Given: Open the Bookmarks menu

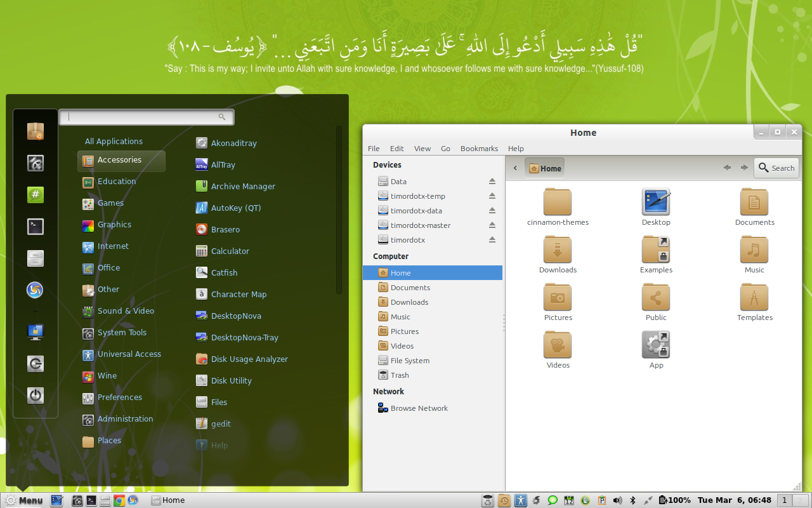Looking at the screenshot, I should (479, 149).
